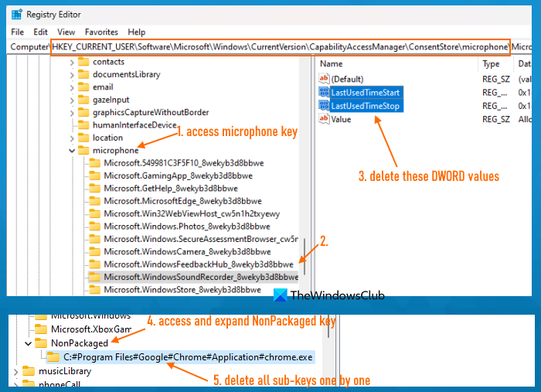Viewport: 541px width, 392px height.
Task: Select Microsoft.WindowsSoundRecorder_8wekyb3d8bbwe key
Action: coord(201,277)
